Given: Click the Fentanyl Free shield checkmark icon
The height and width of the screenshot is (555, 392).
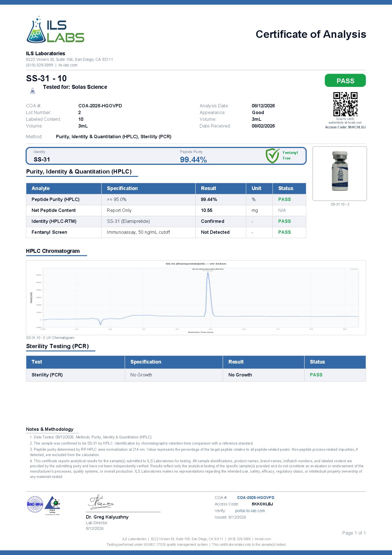Looking at the screenshot, I should (272, 156).
